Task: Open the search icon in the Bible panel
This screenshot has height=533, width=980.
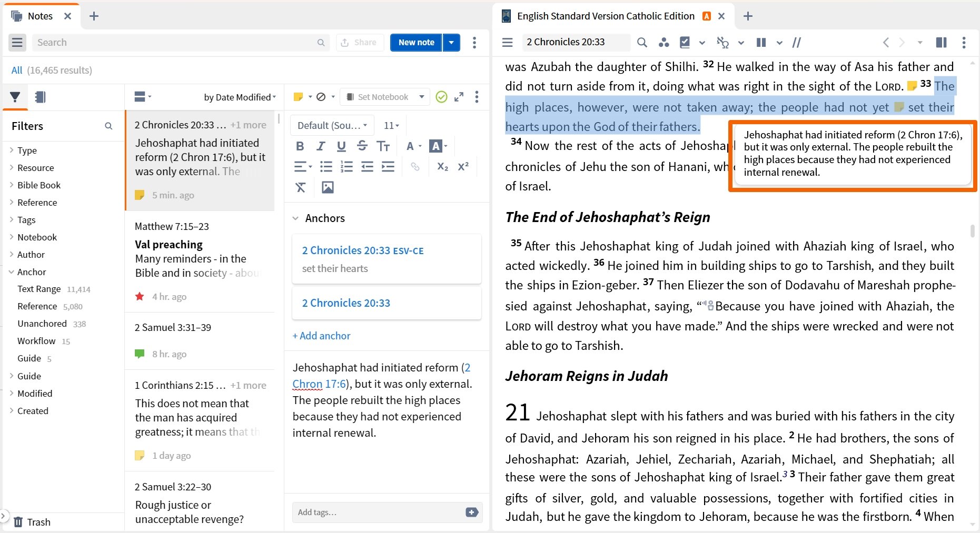Action: click(x=642, y=42)
